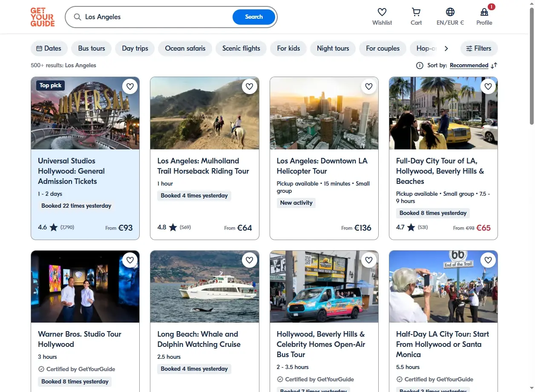The image size is (535, 392).
Task: Click the Warner Bros. studio guides thumbnail
Action: point(85,286)
